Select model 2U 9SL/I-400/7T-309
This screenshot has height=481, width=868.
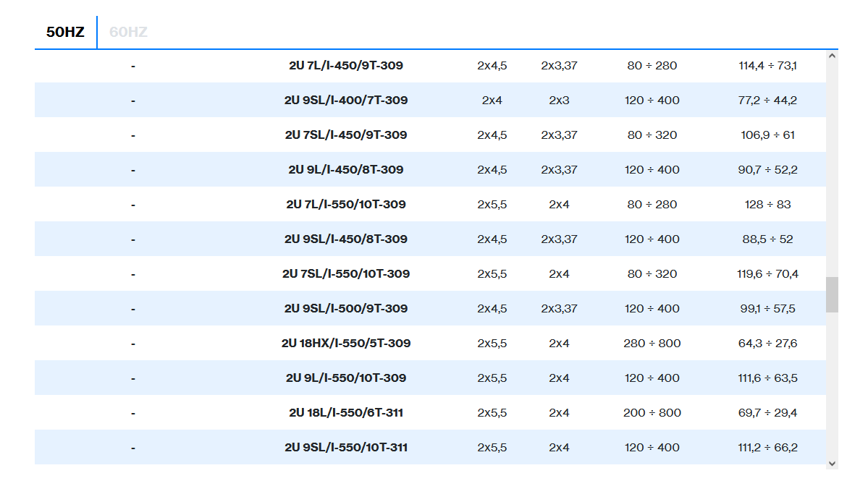[x=345, y=101]
